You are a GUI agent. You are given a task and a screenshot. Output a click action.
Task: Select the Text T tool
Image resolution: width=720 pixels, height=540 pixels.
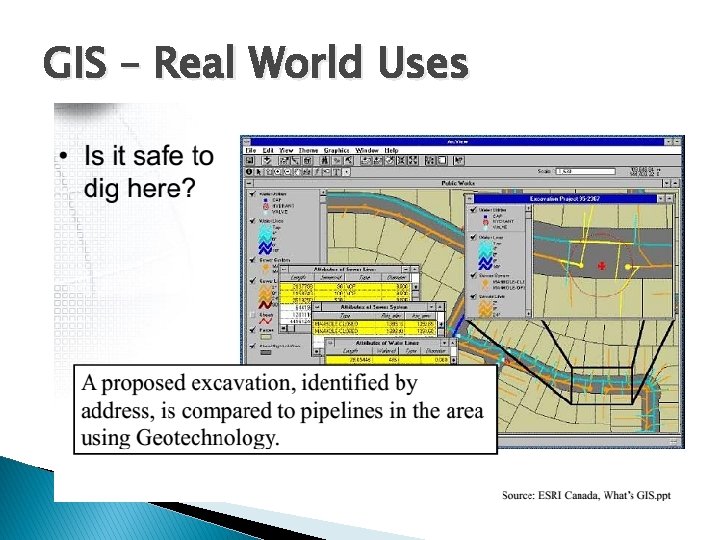click(x=336, y=172)
